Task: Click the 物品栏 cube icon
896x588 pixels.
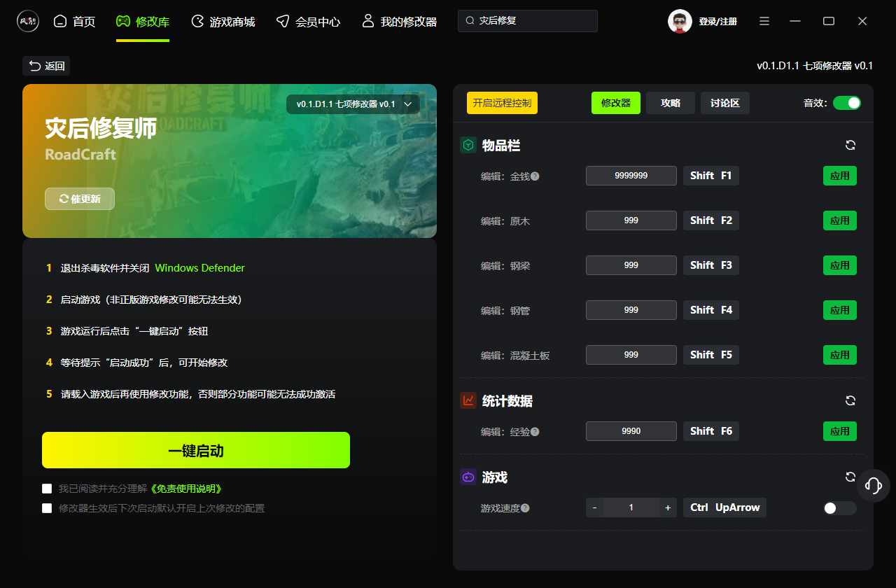Action: 468,145
